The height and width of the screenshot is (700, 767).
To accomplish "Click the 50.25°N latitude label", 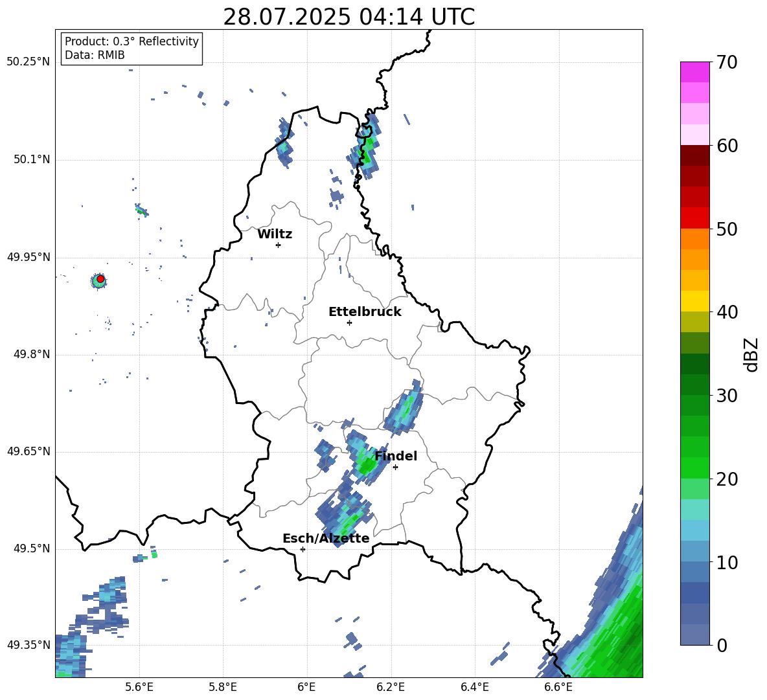I will (29, 62).
